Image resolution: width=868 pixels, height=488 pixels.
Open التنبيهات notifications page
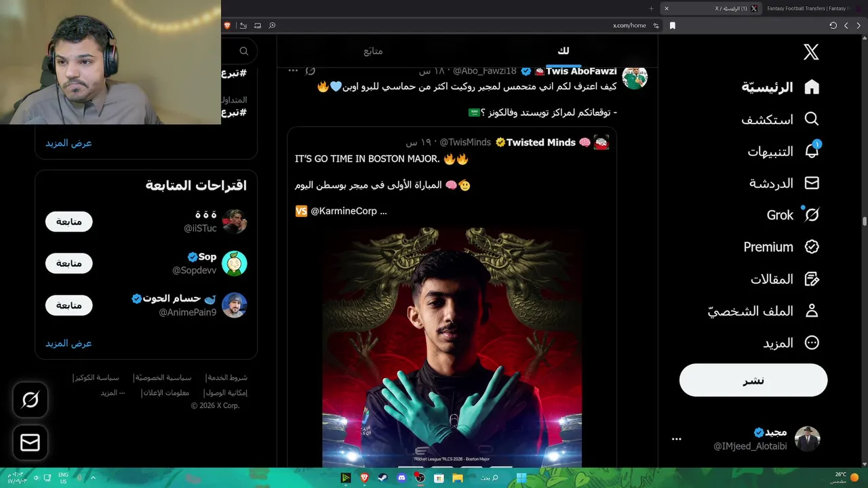(x=783, y=151)
